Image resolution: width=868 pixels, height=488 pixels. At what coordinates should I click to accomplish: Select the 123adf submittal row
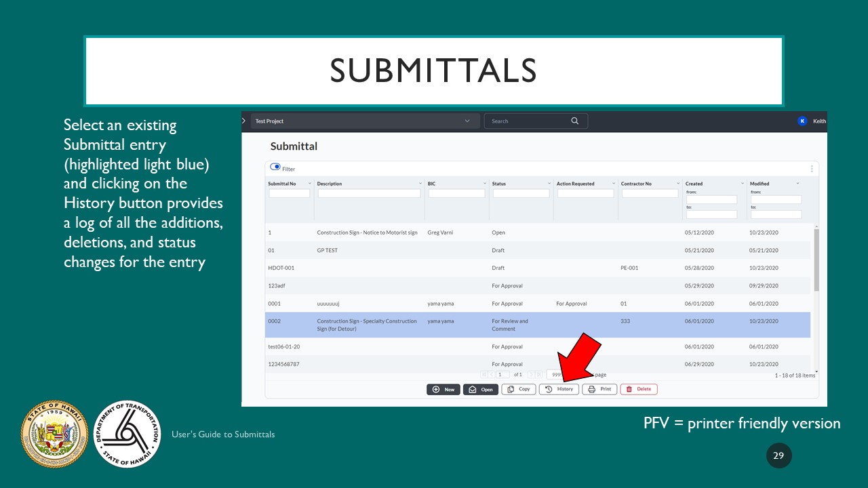pyautogui.click(x=538, y=285)
